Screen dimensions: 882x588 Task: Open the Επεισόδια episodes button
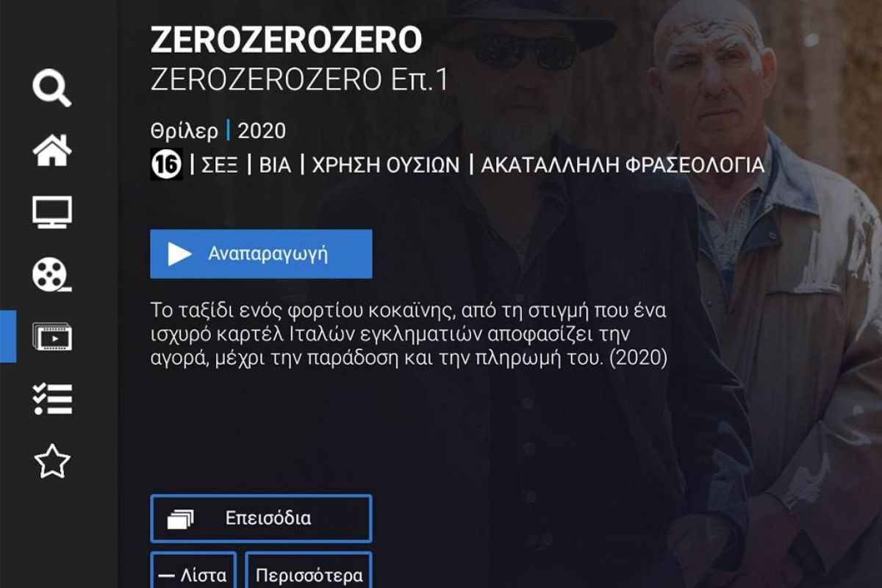(x=261, y=518)
